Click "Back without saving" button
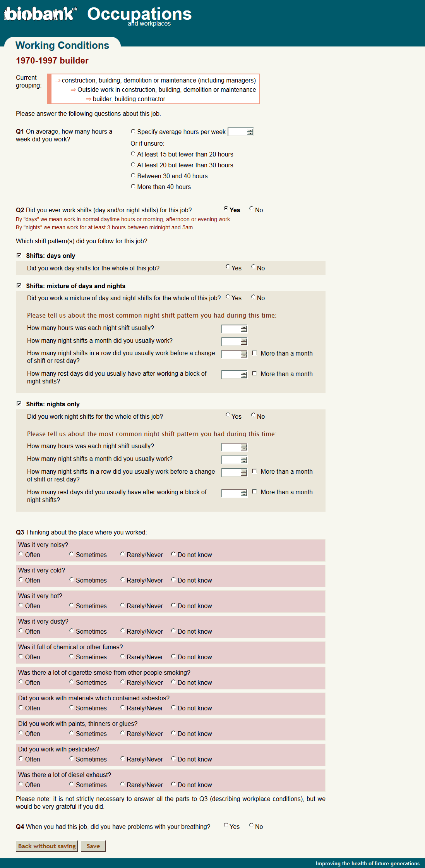Screen dimensions: 425x868 tap(47, 846)
